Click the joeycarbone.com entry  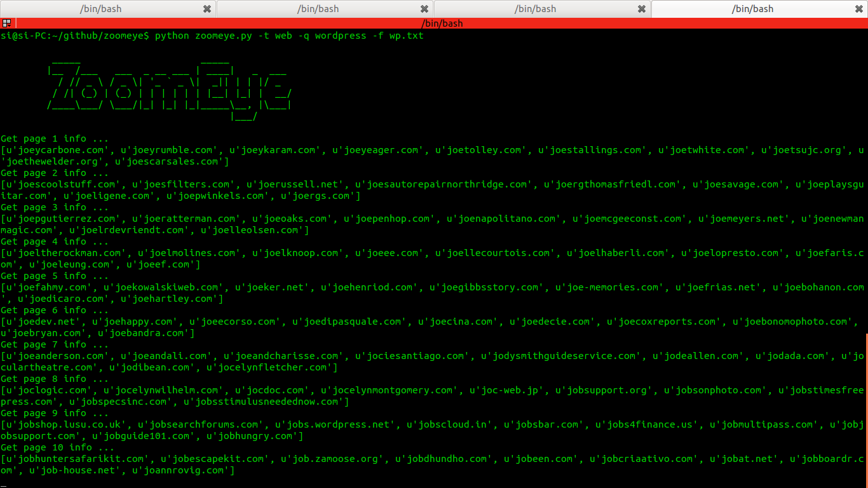click(x=60, y=150)
